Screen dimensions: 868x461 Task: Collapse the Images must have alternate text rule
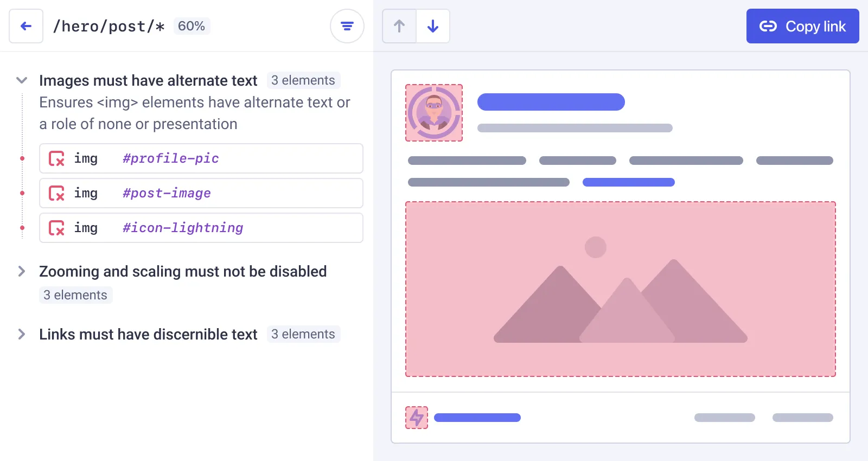click(x=22, y=80)
